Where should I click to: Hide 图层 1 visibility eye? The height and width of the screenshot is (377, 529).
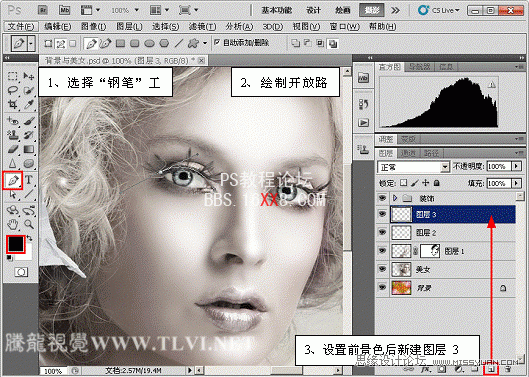point(382,251)
